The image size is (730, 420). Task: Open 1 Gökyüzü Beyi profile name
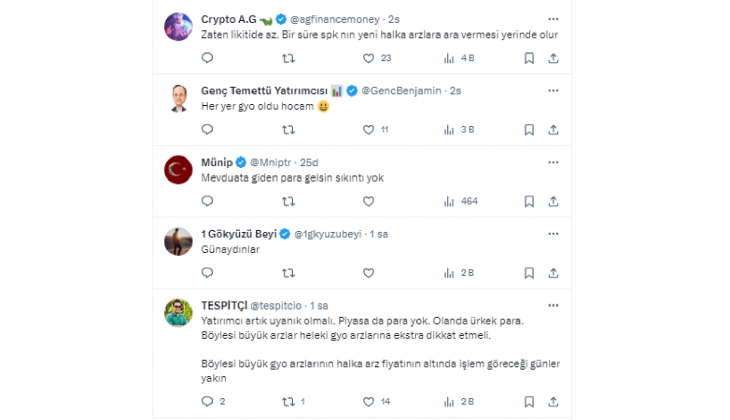coord(238,233)
